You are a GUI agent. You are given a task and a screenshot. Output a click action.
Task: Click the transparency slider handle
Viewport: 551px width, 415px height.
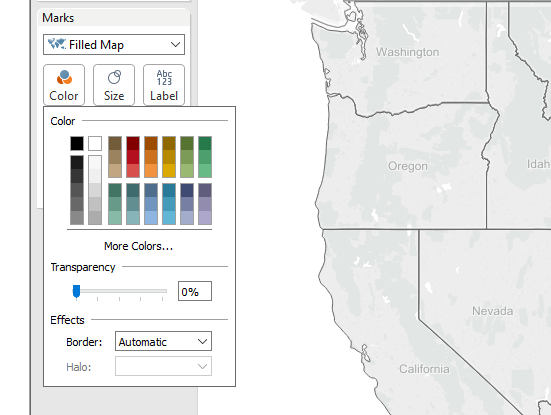click(76, 292)
